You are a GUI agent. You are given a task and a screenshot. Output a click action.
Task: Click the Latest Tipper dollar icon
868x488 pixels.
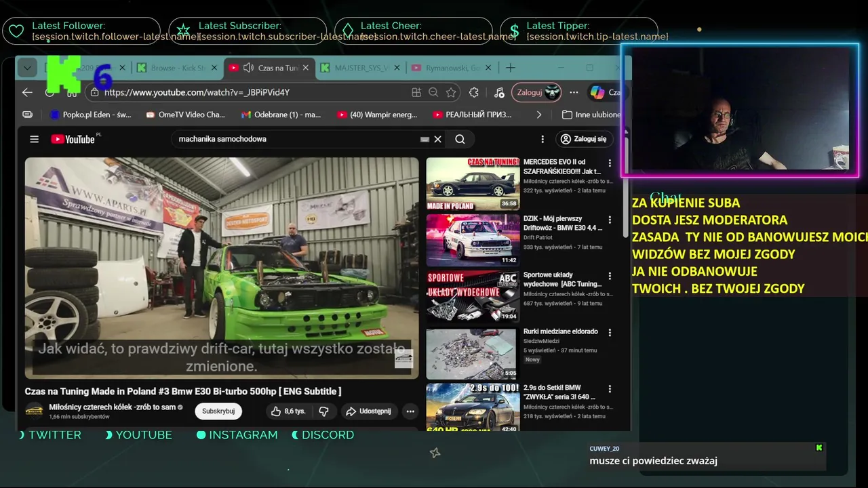pyautogui.click(x=515, y=30)
